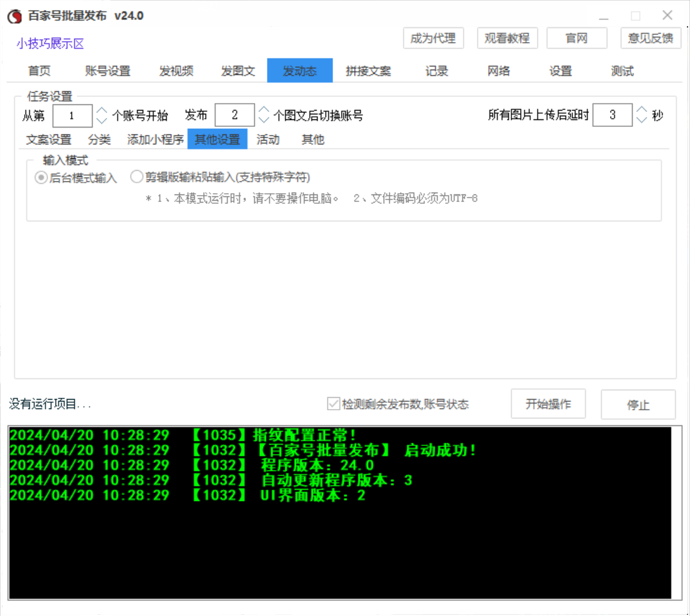Image resolution: width=690 pixels, height=616 pixels.
Task: Close the 百家号批量发布 window
Action: pyautogui.click(x=667, y=16)
